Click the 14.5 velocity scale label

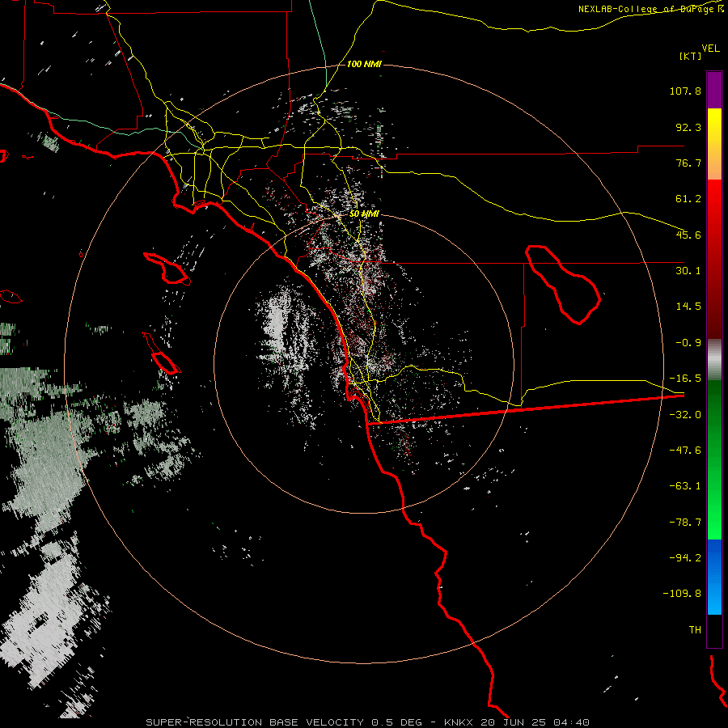coord(688,307)
